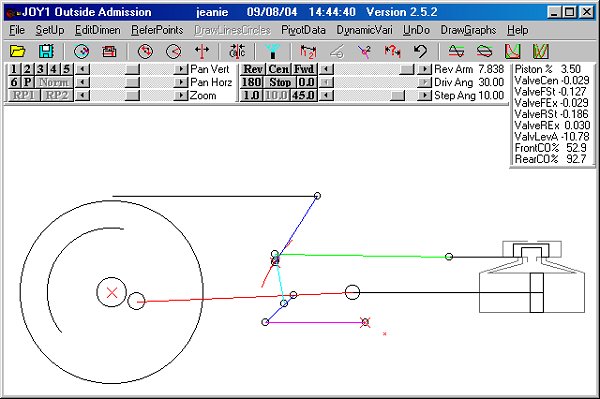This screenshot has height=399, width=600.
Task: Click left arrow of Zoom scrollbar
Action: point(83,95)
